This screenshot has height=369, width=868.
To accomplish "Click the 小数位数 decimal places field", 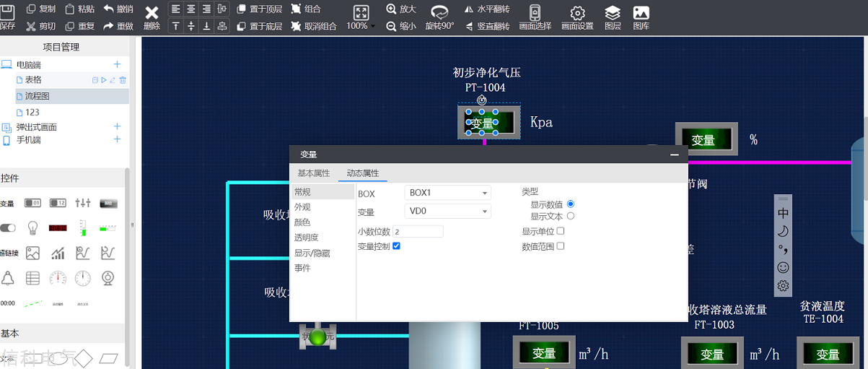I will point(418,232).
